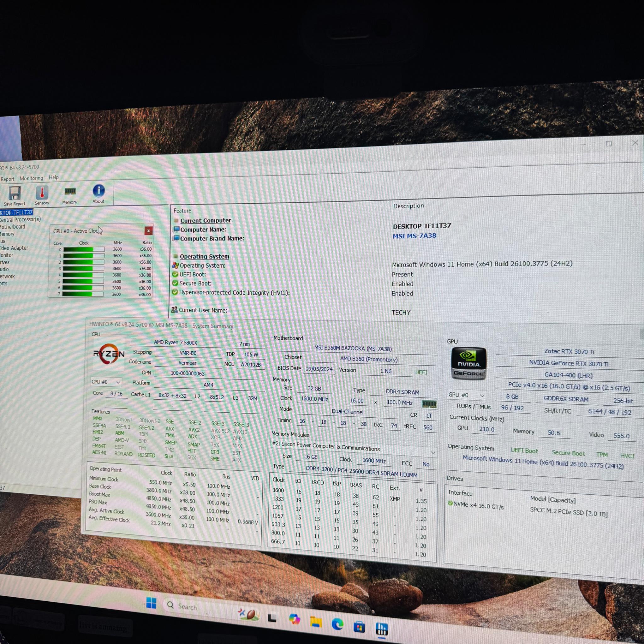Click the UEFI label beside BIOS version
Image resolution: width=644 pixels, height=644 pixels.
pyautogui.click(x=421, y=372)
